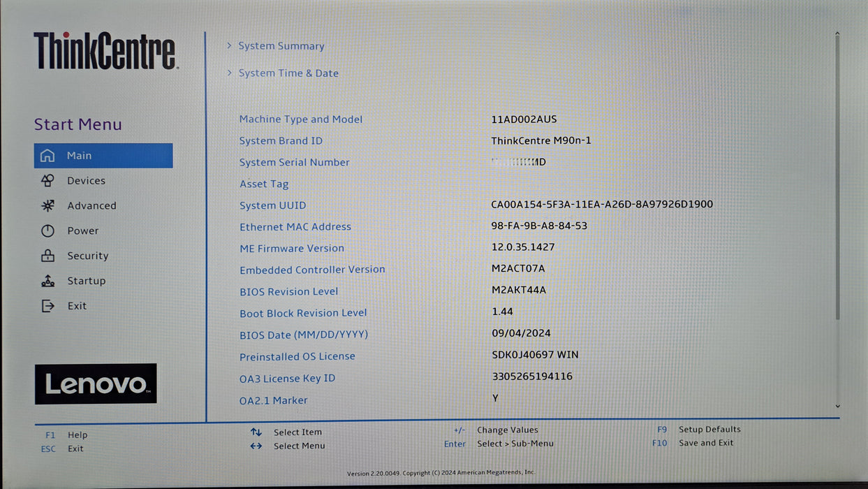Click Boot Block Revision Level label
Viewport: 868px width, 489px height.
[x=303, y=314]
